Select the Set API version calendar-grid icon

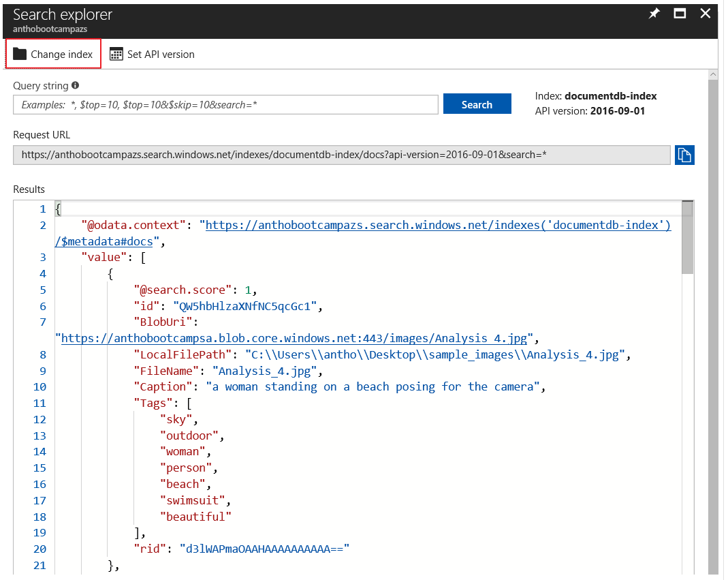115,54
